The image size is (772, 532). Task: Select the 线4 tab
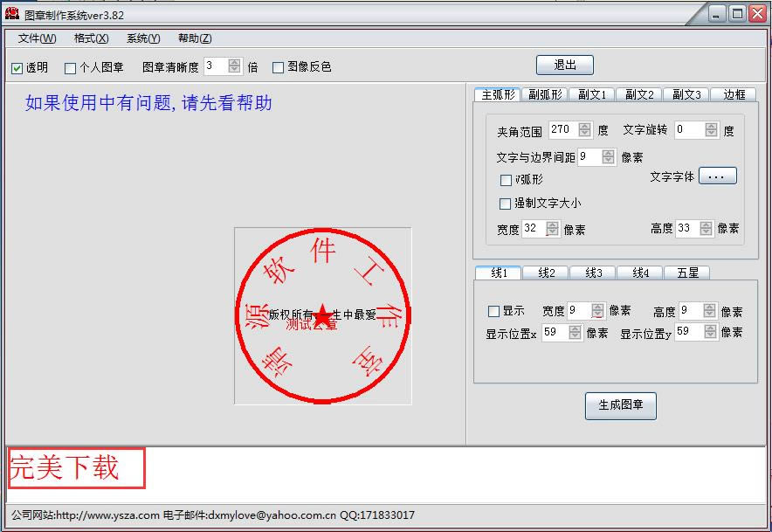click(x=640, y=273)
